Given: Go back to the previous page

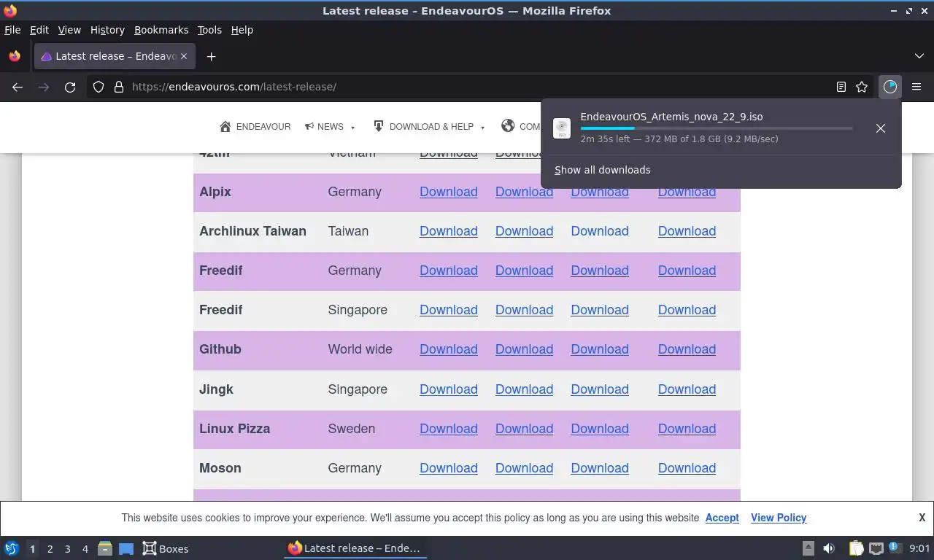Looking at the screenshot, I should 18,87.
